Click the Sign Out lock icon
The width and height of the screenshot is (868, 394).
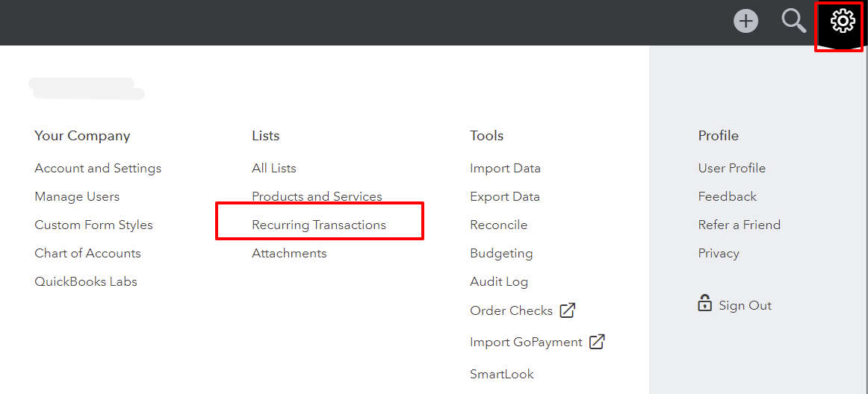pyautogui.click(x=704, y=304)
